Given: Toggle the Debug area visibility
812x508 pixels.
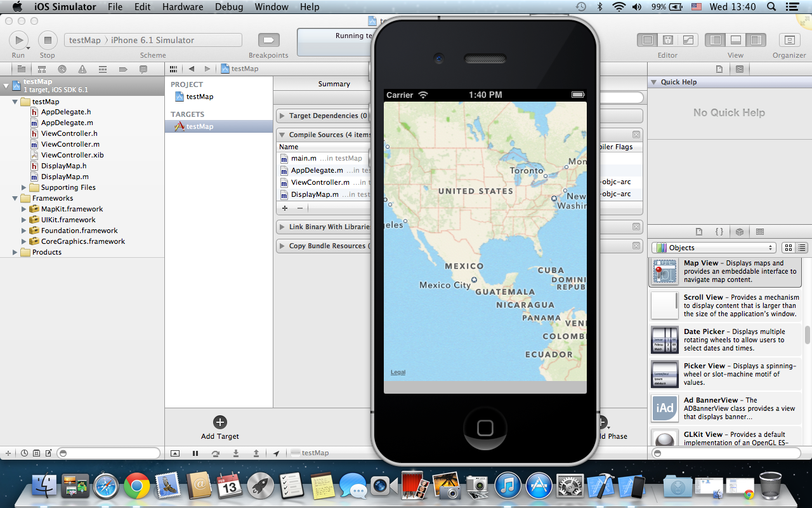Looking at the screenshot, I should point(736,40).
